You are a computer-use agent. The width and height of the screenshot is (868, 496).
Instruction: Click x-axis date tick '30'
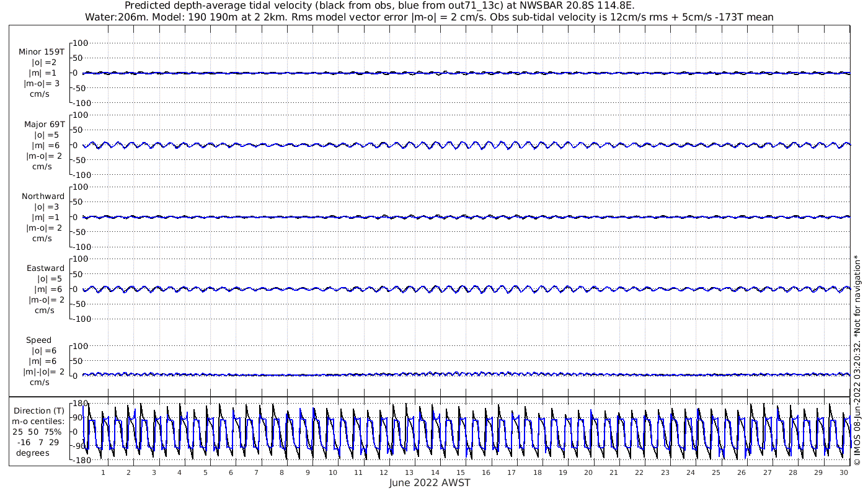[x=844, y=472]
